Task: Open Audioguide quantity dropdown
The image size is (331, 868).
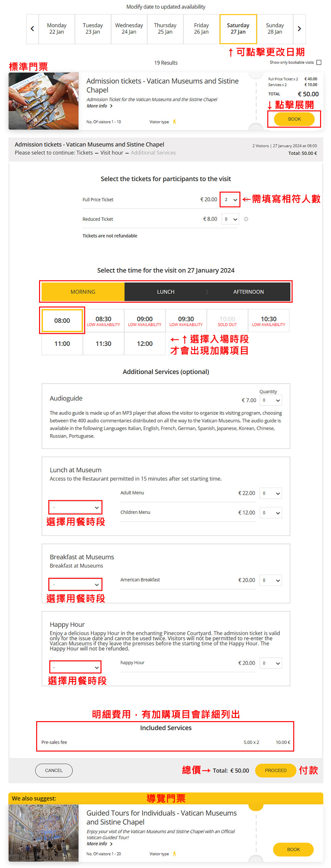Action: (271, 400)
